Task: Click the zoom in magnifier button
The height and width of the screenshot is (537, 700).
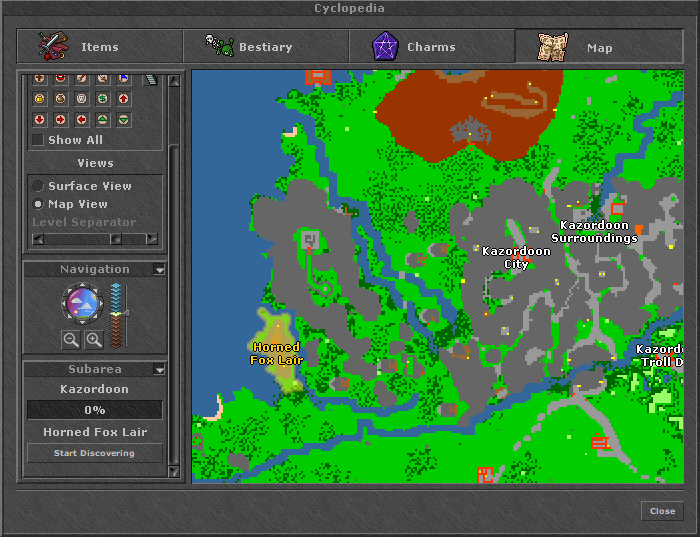Action: pos(93,339)
